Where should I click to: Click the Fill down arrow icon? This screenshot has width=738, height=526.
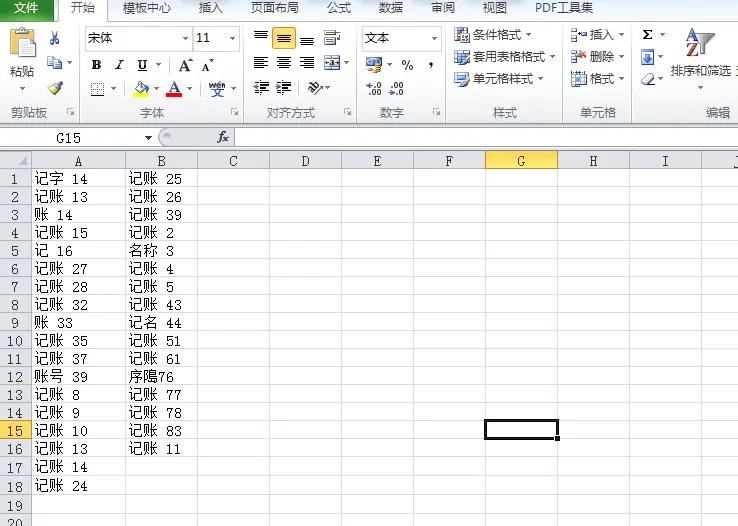[x=648, y=58]
